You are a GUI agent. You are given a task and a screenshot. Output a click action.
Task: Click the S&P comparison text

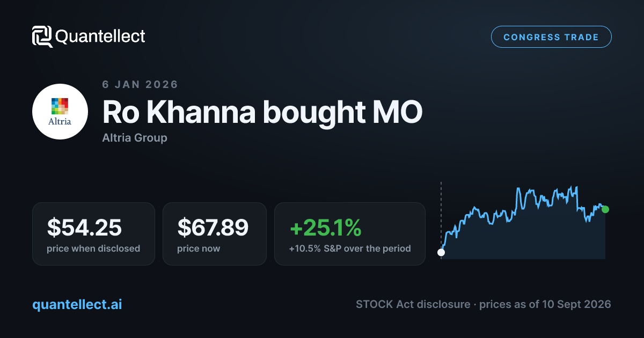click(x=350, y=248)
